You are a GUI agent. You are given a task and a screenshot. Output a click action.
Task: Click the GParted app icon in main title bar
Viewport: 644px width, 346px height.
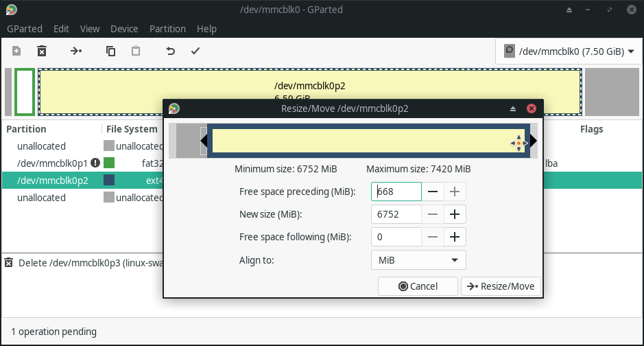[x=11, y=10]
